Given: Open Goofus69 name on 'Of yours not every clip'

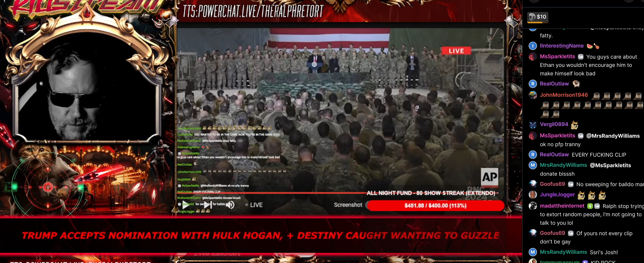Looking at the screenshot, I should pyautogui.click(x=552, y=233).
